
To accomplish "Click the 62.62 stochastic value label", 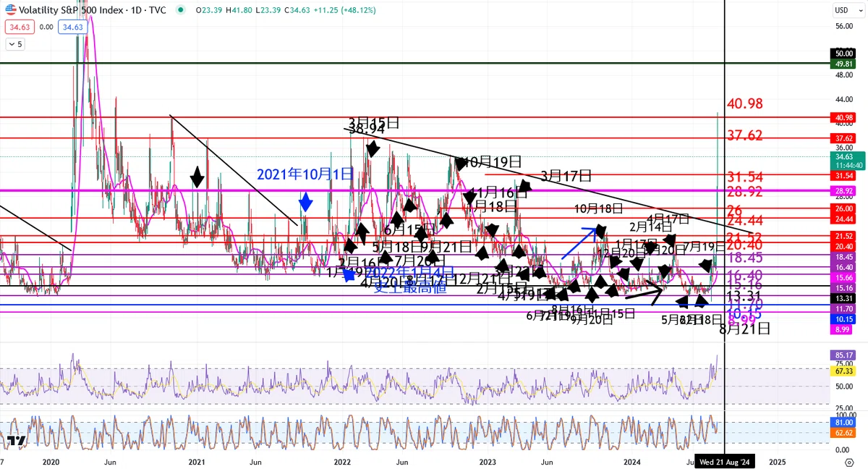I will pos(844,432).
